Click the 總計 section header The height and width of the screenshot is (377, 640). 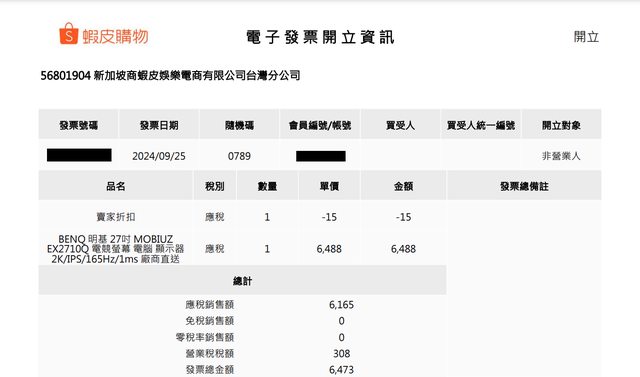coord(242,281)
